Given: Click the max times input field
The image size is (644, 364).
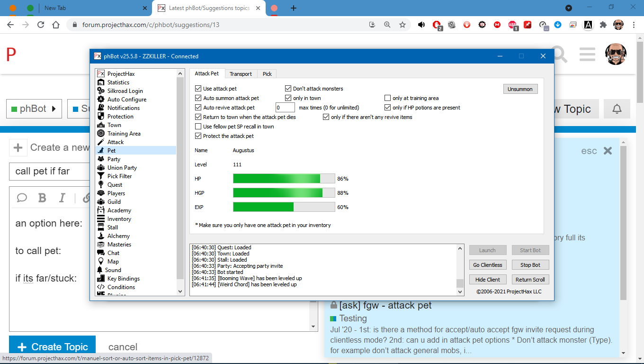Looking at the screenshot, I should (285, 108).
